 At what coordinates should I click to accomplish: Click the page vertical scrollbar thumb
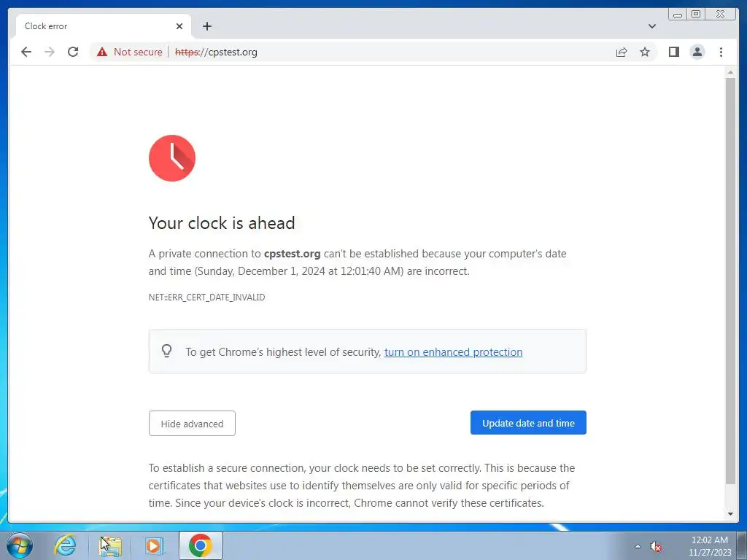point(730,281)
